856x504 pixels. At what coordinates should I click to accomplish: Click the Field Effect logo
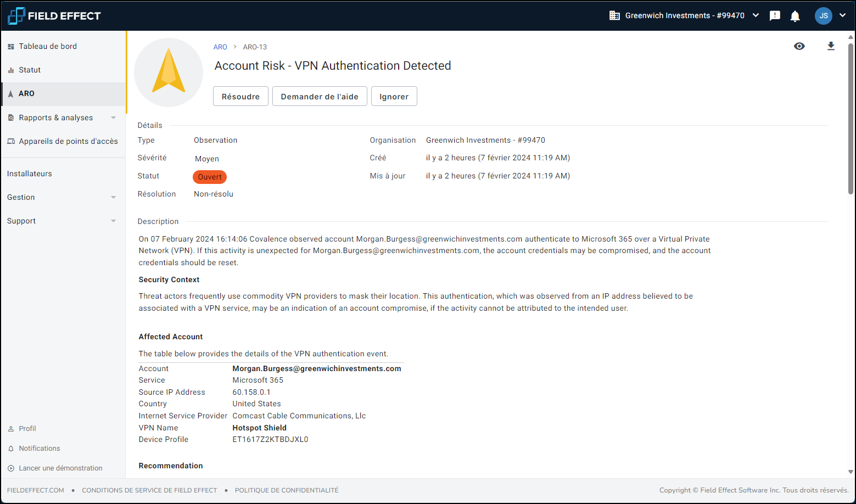[x=54, y=16]
